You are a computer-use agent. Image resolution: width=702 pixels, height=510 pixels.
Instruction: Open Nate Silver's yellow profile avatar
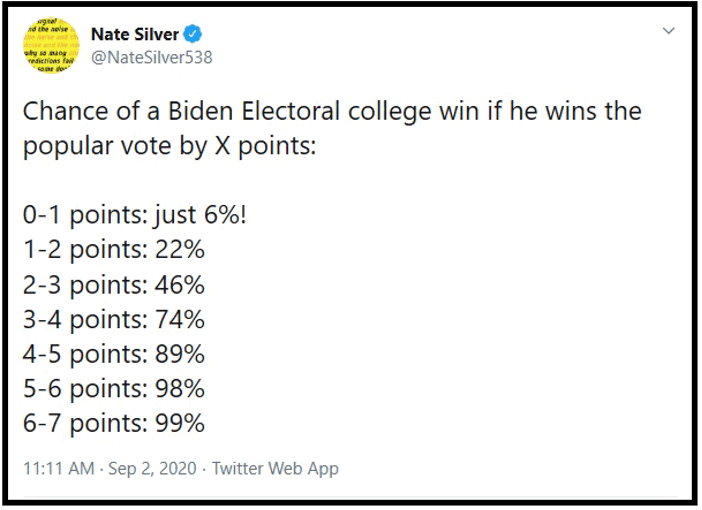pos(51,45)
